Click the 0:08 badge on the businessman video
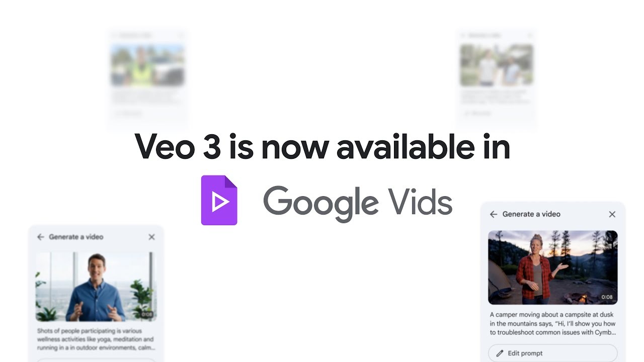 (146, 315)
